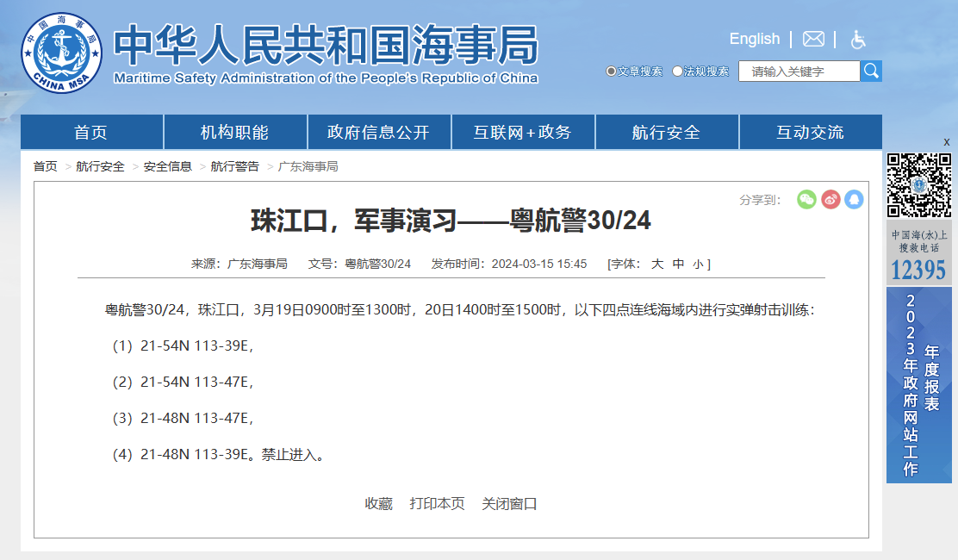Viewport: 958px width, 560px height.
Task: Click 收藏 to bookmark the page
Action: pos(379,504)
